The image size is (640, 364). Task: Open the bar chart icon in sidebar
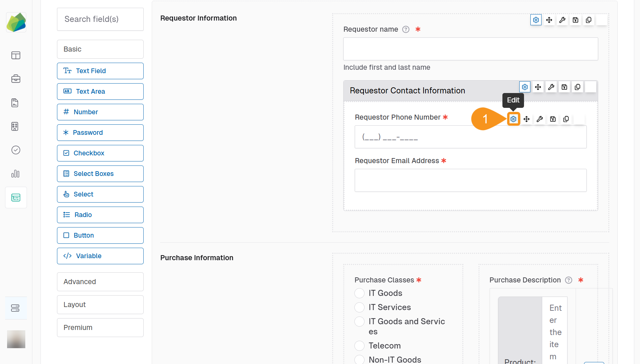coord(16,174)
